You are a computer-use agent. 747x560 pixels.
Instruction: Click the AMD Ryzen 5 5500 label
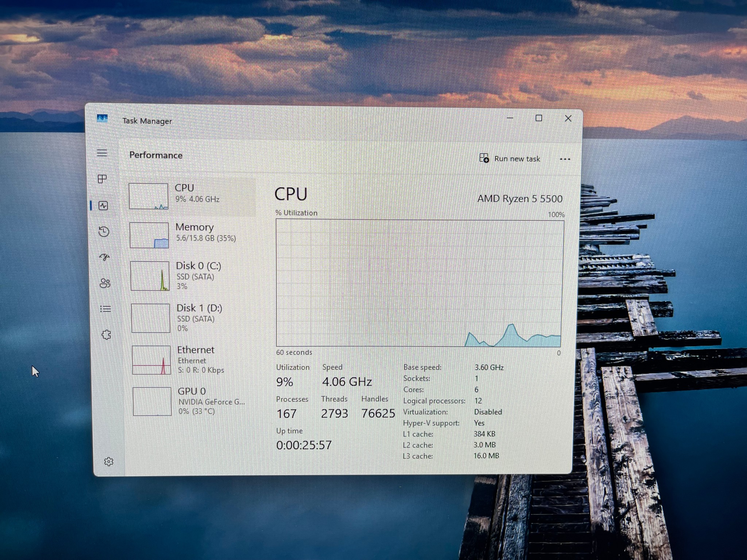[x=520, y=199]
